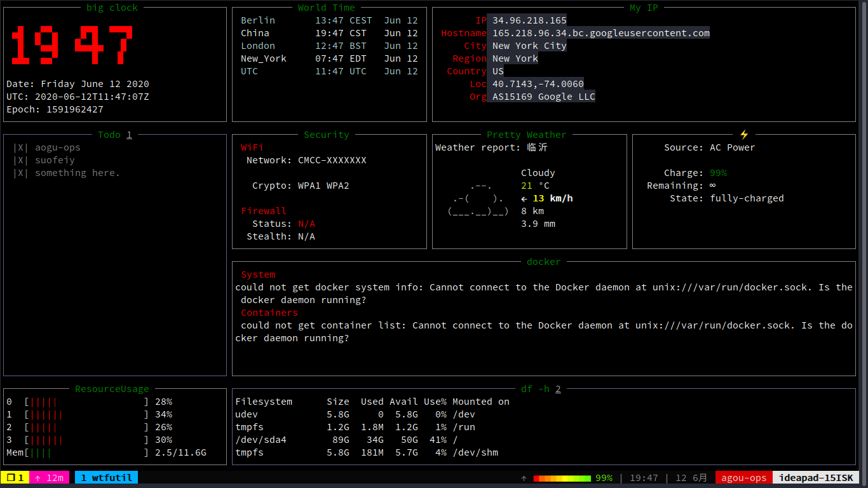868x488 pixels.
Task: Click the Country value 'US'
Action: 498,71
